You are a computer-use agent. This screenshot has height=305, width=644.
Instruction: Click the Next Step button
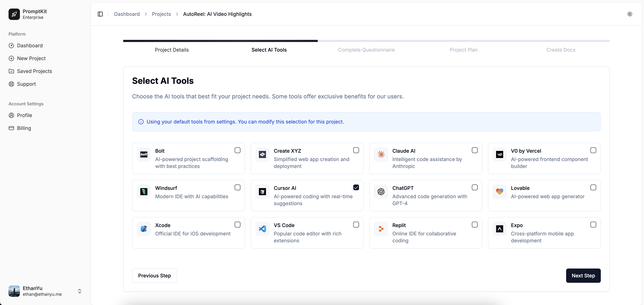[x=583, y=275]
